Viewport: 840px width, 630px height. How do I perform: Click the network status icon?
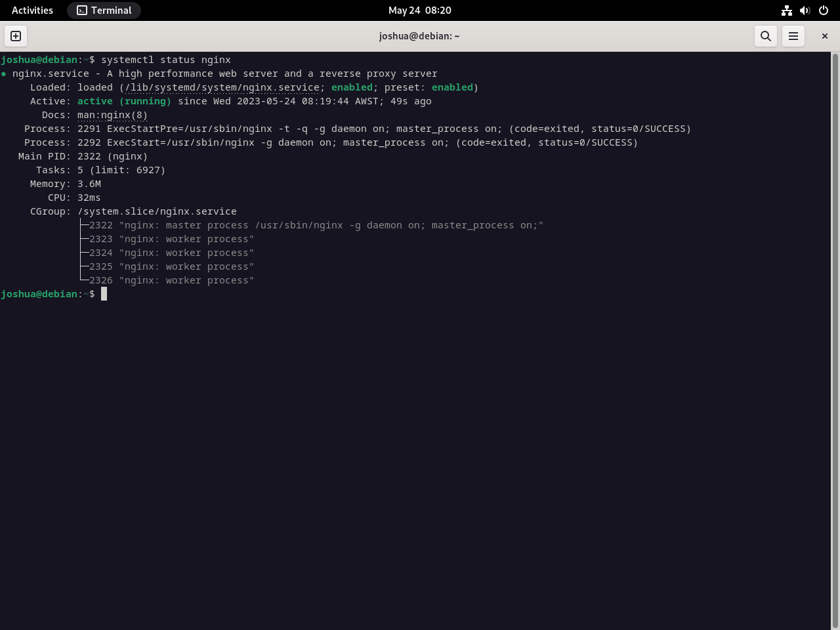[786, 10]
